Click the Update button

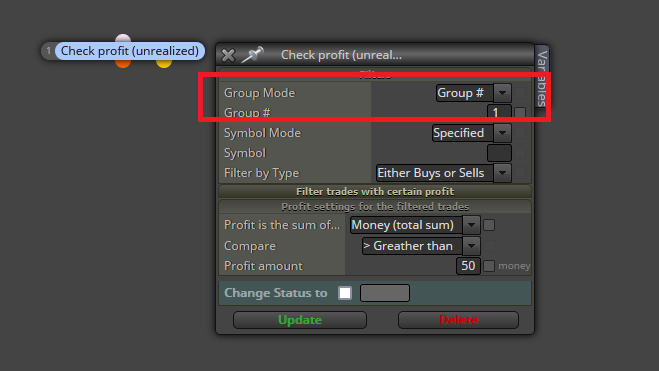[300, 320]
